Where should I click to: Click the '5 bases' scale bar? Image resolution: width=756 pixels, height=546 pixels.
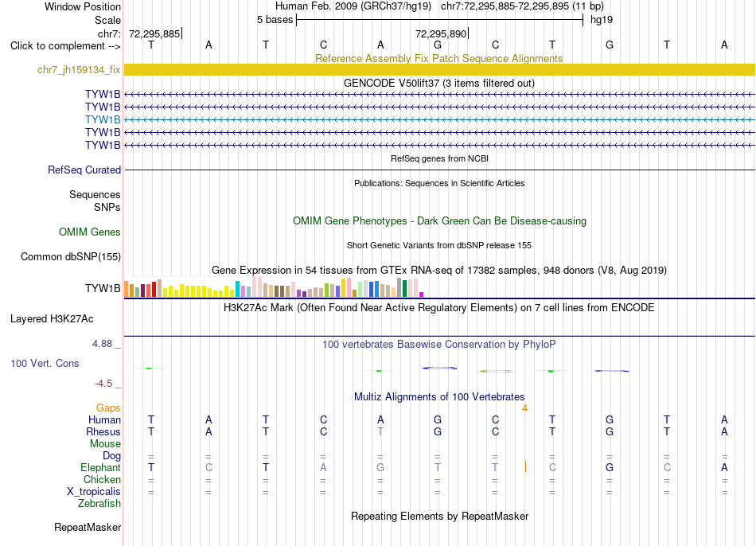coord(440,20)
